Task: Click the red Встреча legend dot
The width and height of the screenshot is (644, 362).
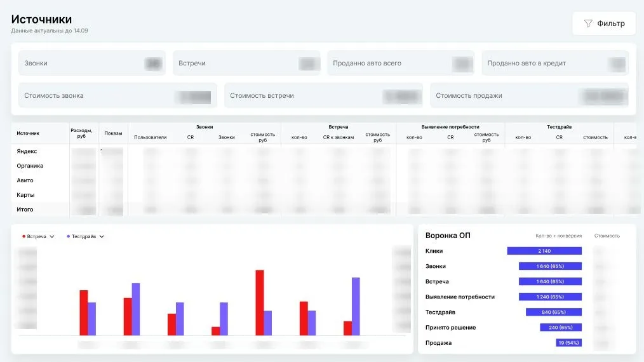Action: 24,237
